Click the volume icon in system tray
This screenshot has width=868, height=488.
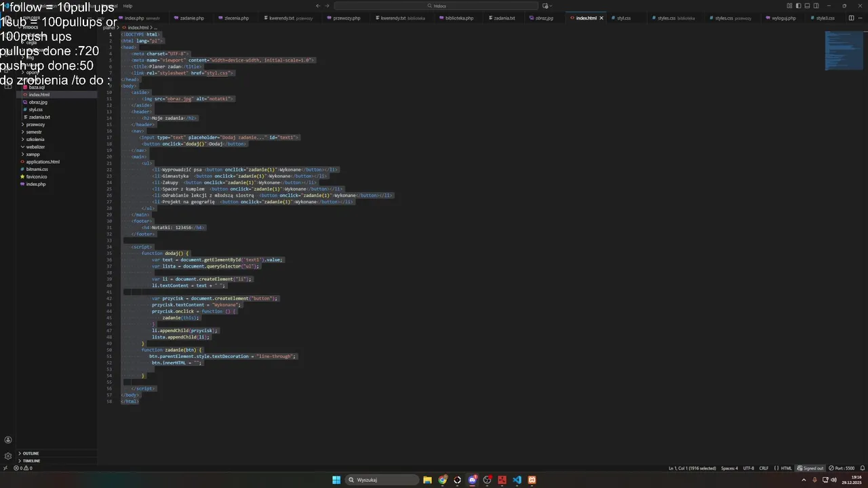(833, 480)
